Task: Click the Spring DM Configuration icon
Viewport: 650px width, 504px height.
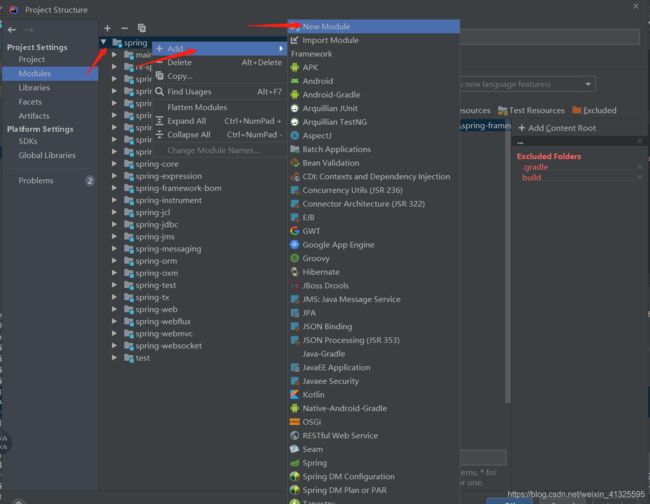Action: (295, 477)
